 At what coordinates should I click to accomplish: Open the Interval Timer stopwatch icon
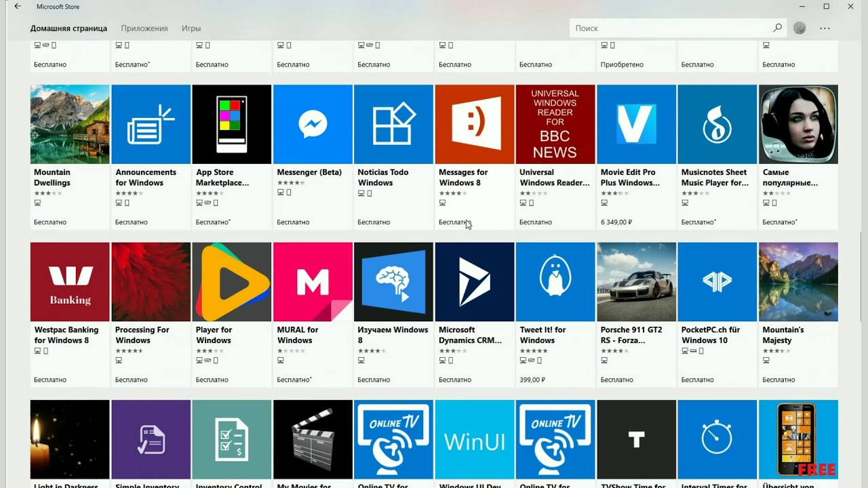[717, 439]
